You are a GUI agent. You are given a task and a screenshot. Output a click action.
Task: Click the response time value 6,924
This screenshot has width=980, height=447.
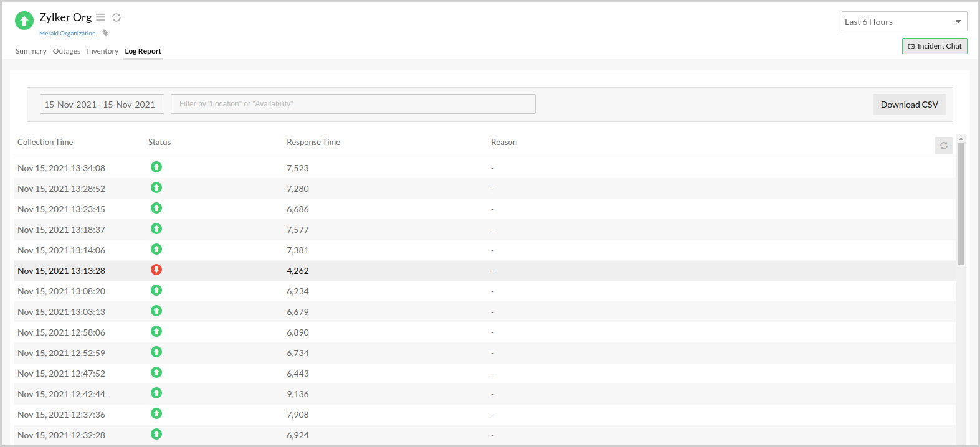(x=298, y=435)
